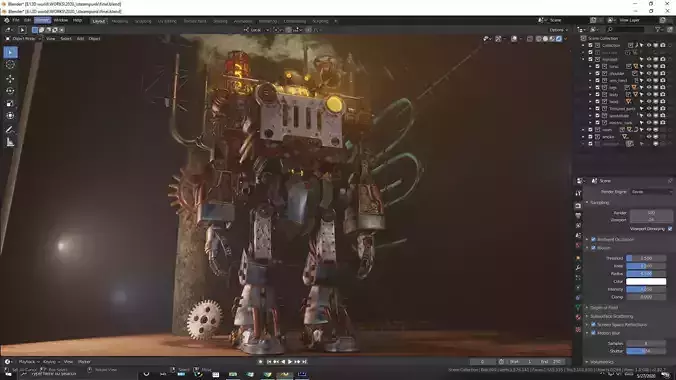Click the Play animation button in timeline
Viewport: 676px width, 380px height.
(290, 362)
